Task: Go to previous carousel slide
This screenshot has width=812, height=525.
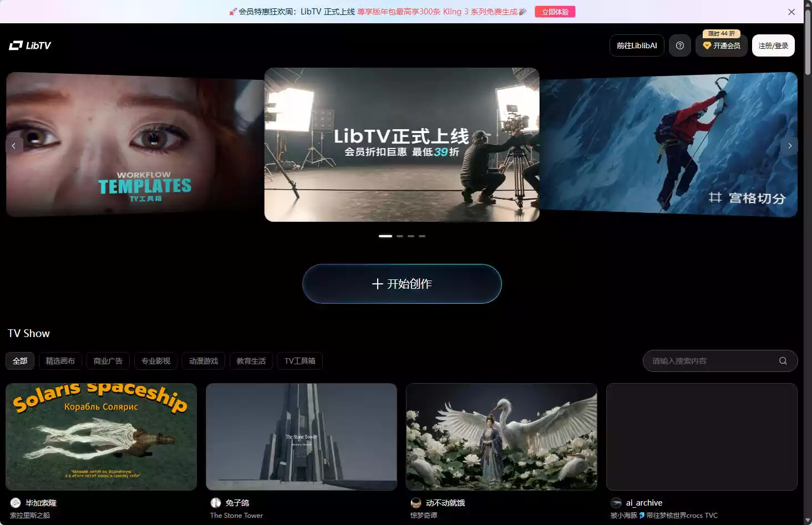Action: 14,146
